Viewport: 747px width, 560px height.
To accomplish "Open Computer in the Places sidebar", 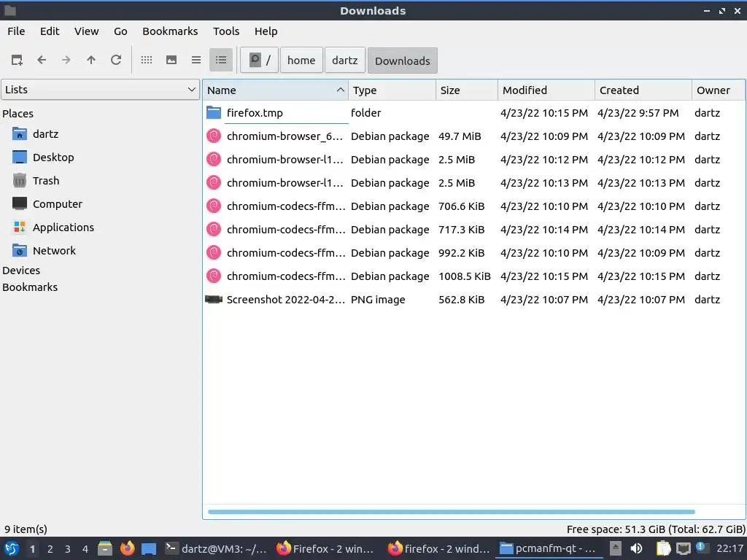I will point(57,204).
